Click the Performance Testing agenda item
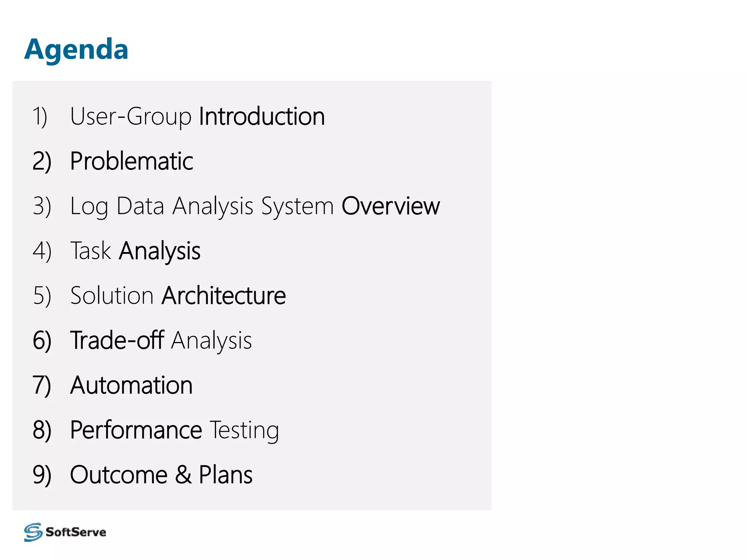The height and width of the screenshot is (560, 747). pos(174,430)
